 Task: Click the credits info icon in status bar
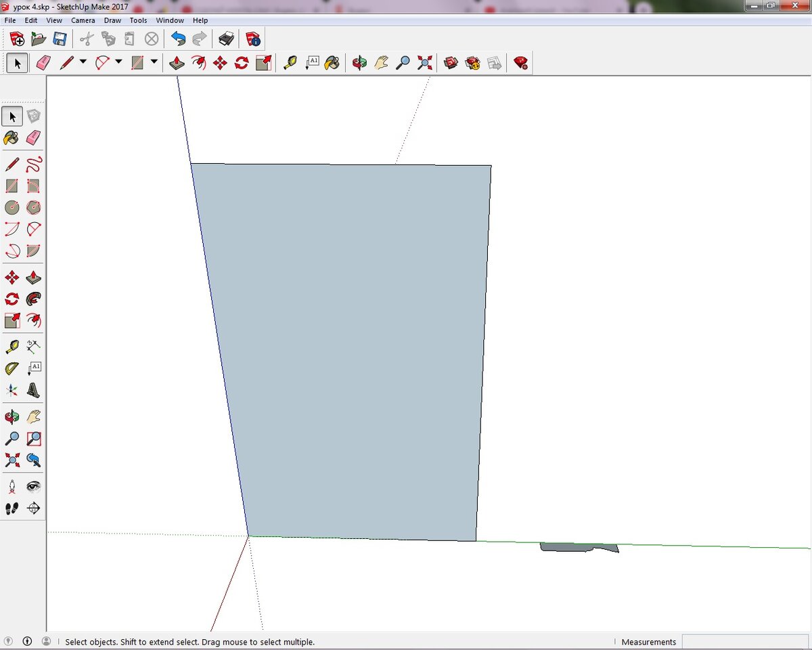(27, 641)
